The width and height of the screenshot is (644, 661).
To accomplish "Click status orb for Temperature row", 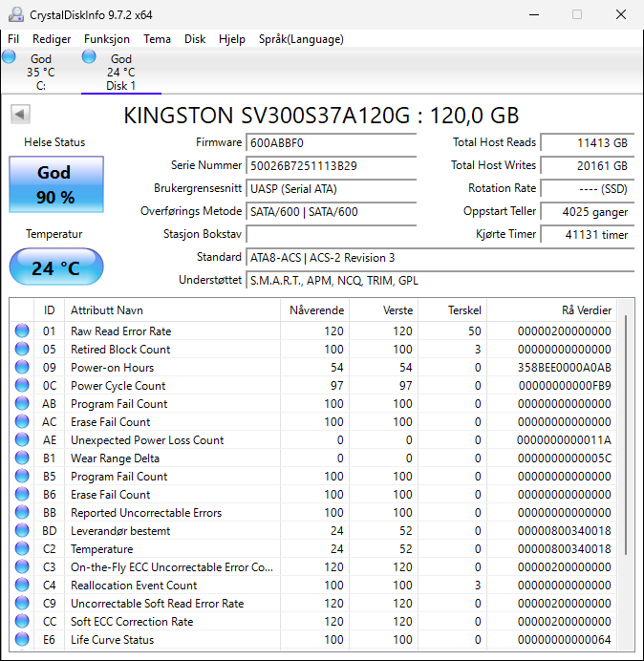I will point(22,548).
